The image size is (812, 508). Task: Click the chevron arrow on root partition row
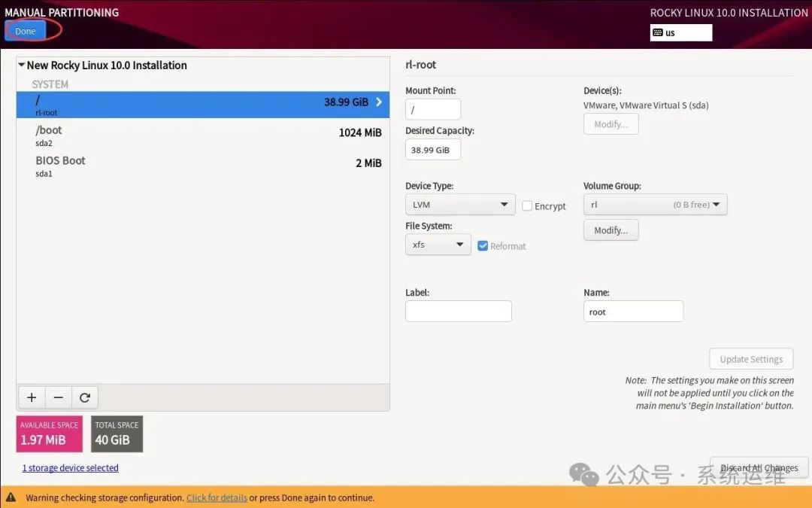(x=379, y=102)
